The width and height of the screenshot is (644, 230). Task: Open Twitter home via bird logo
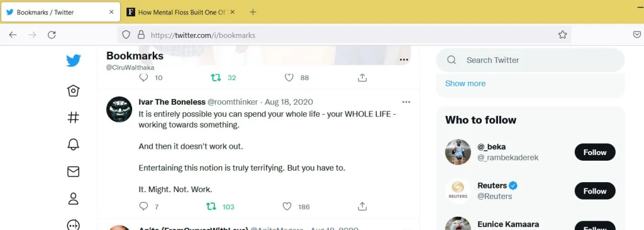pyautogui.click(x=74, y=61)
